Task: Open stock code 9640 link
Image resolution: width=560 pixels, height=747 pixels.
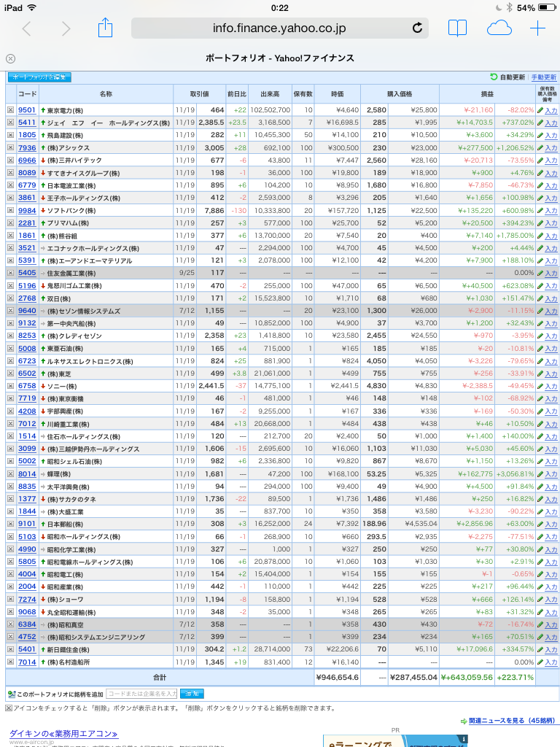Action: (27, 311)
